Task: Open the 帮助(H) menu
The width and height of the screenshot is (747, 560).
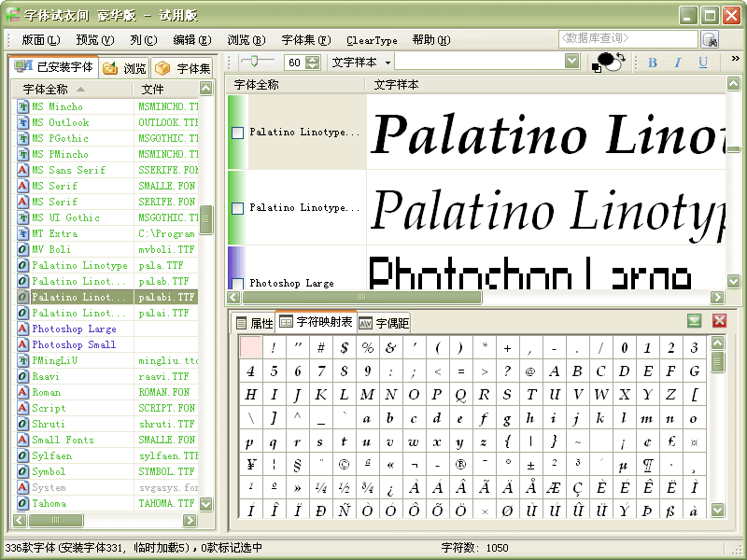Action: 431,40
